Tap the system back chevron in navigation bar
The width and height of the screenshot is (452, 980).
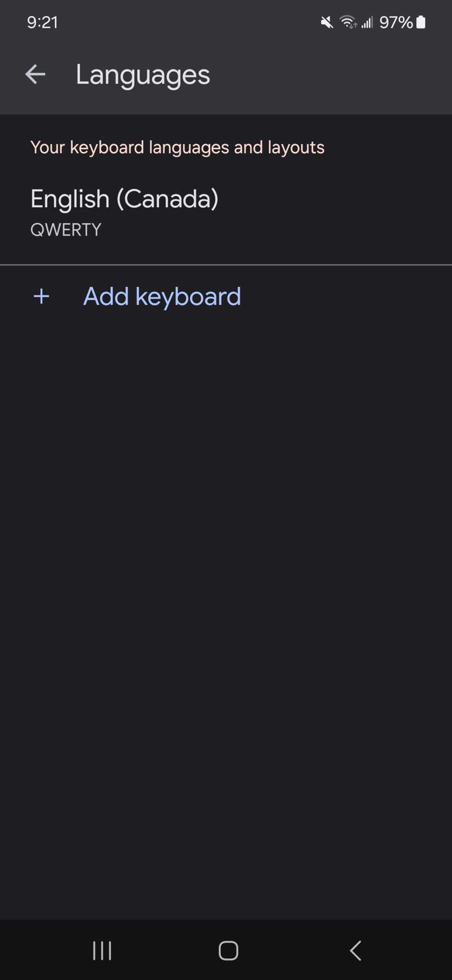(355, 950)
